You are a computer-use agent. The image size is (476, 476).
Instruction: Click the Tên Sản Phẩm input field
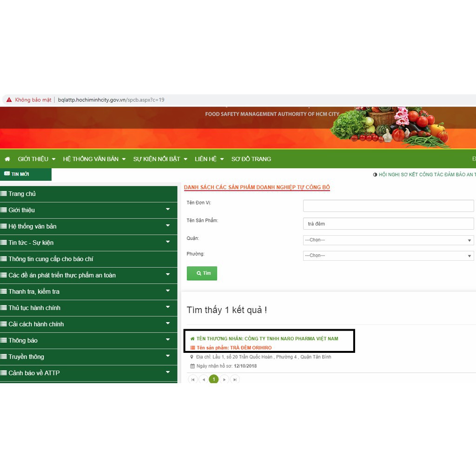(x=388, y=224)
